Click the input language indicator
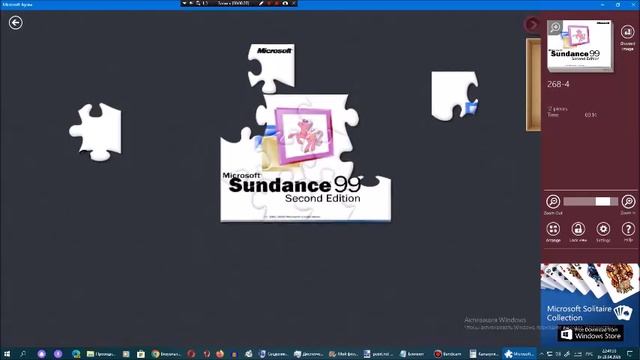The image size is (640, 360). [x=589, y=354]
